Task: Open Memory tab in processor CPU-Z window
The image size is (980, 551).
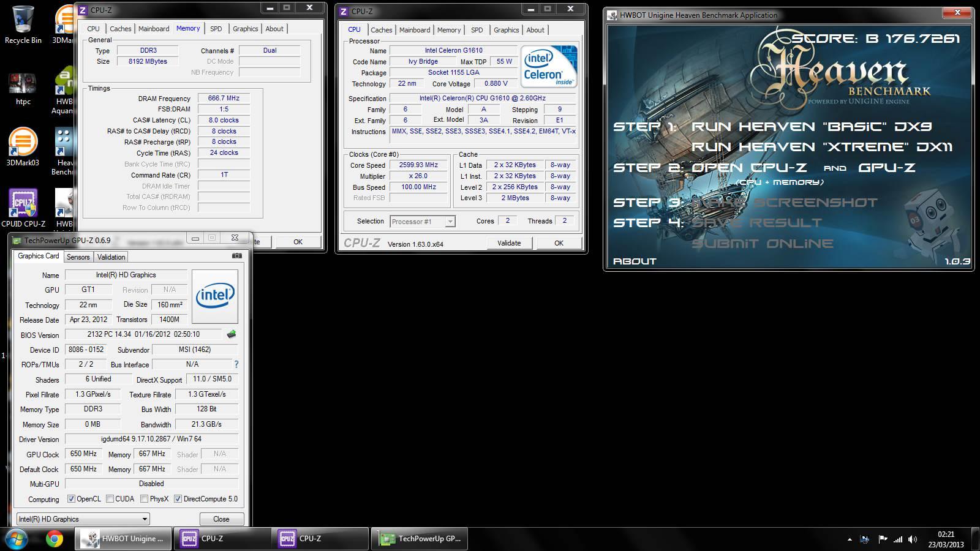Action: [449, 30]
